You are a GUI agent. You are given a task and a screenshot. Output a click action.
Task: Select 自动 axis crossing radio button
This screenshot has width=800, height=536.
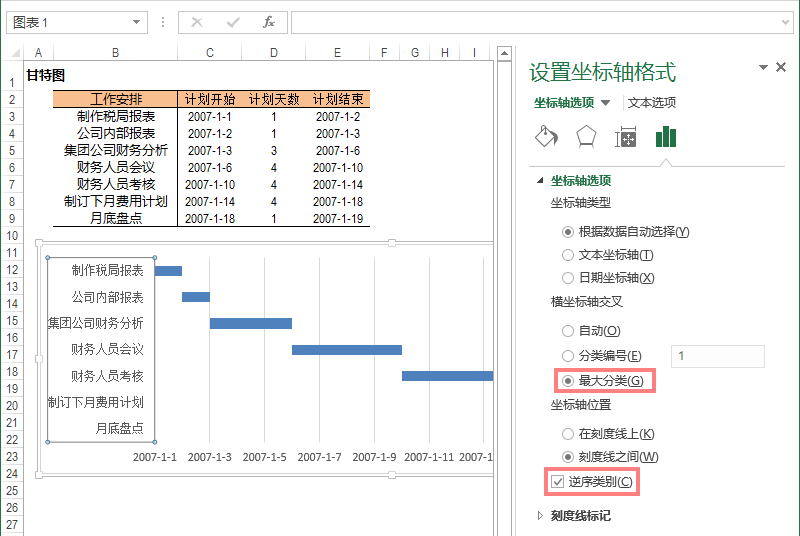point(567,331)
